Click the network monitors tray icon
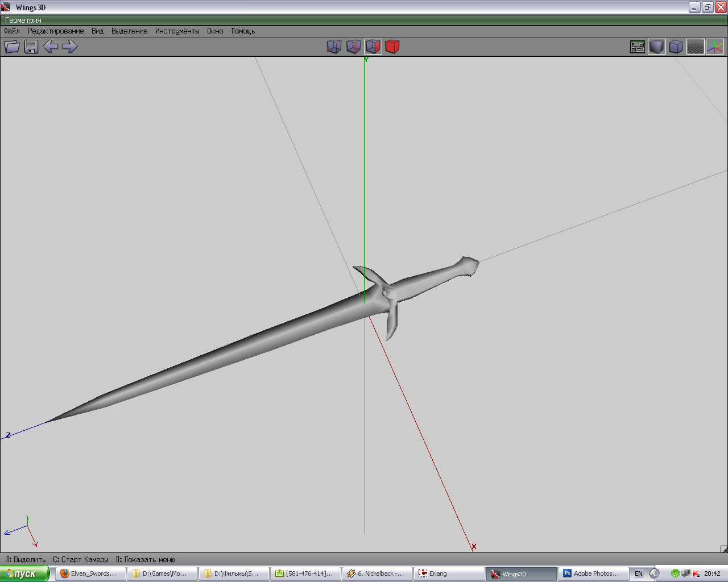 pos(686,573)
